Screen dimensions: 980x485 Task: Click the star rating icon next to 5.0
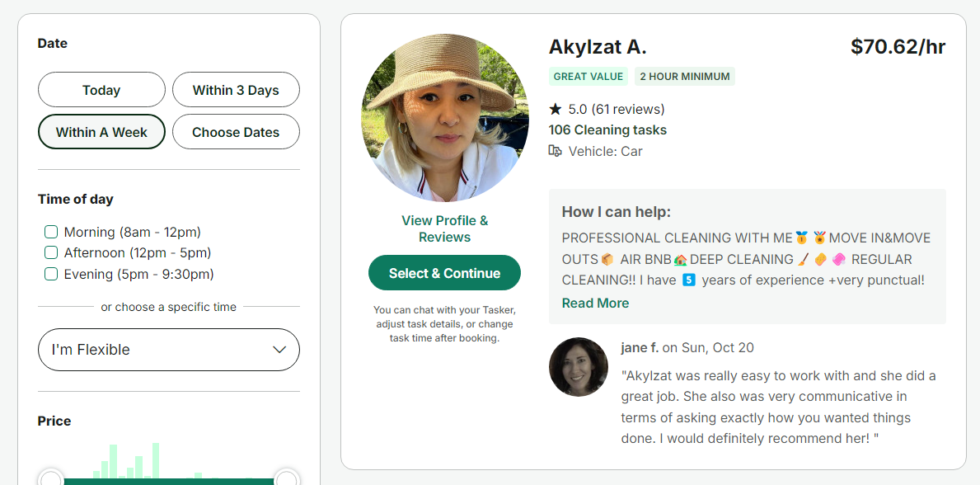(556, 108)
